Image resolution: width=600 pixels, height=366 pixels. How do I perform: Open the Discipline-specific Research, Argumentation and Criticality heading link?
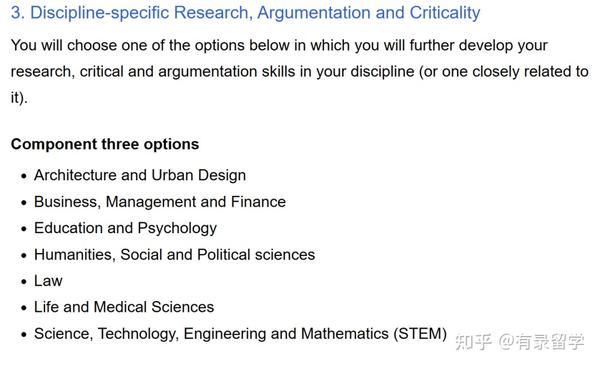point(245,13)
